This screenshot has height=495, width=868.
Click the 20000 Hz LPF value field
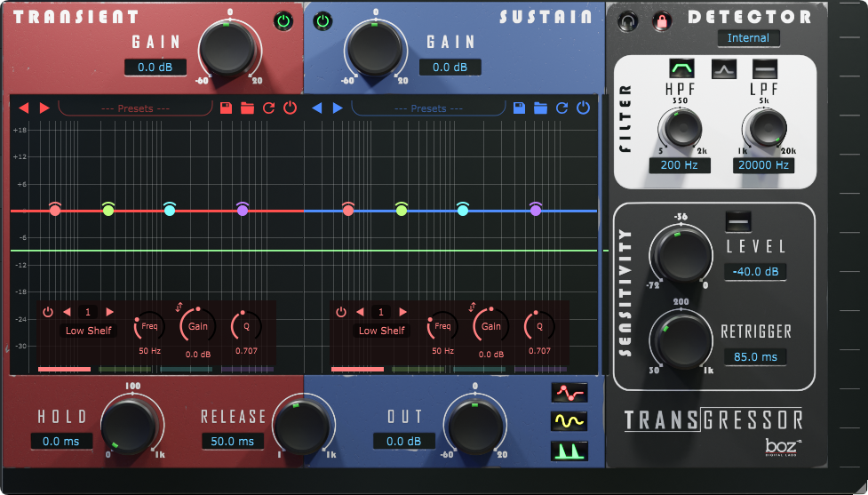763,165
